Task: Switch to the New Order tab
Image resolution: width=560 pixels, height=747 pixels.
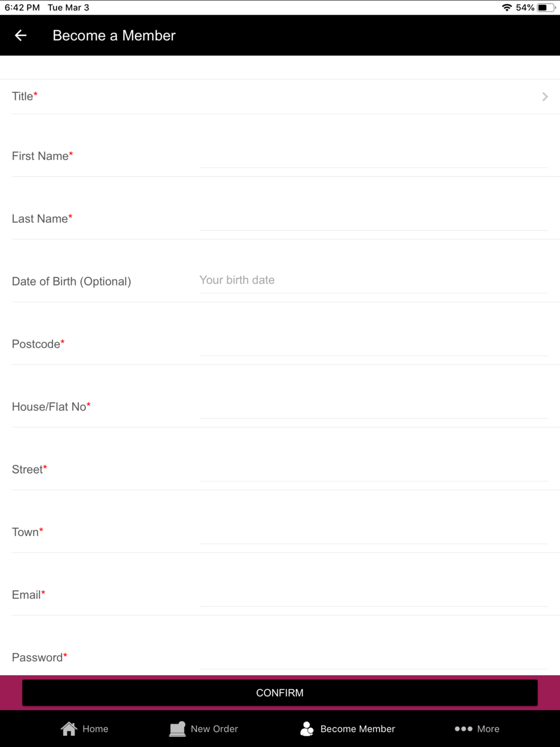Action: point(204,729)
